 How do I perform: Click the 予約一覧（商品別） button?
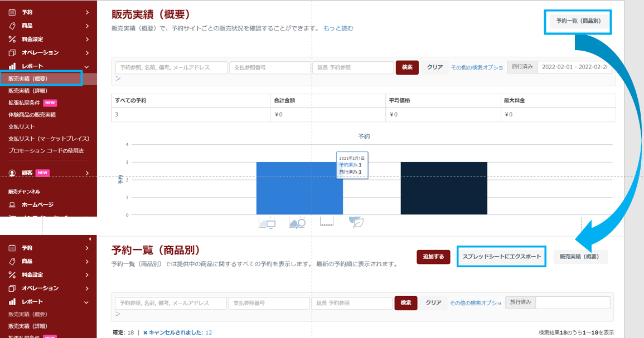[x=578, y=21]
